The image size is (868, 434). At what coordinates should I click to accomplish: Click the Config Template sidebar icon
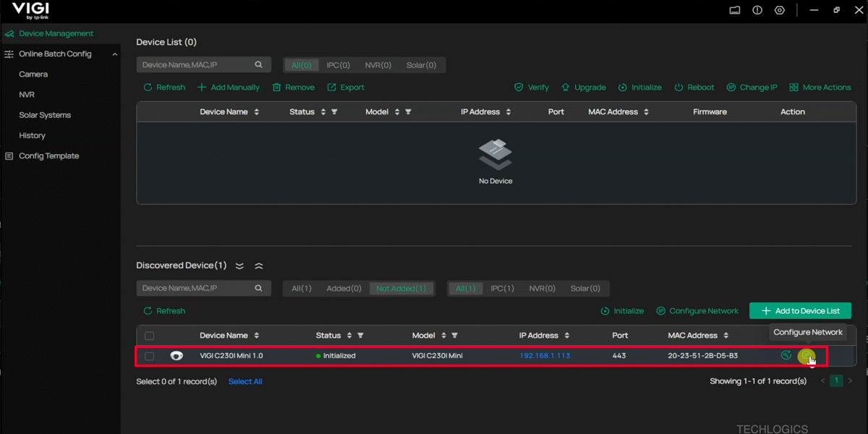9,156
